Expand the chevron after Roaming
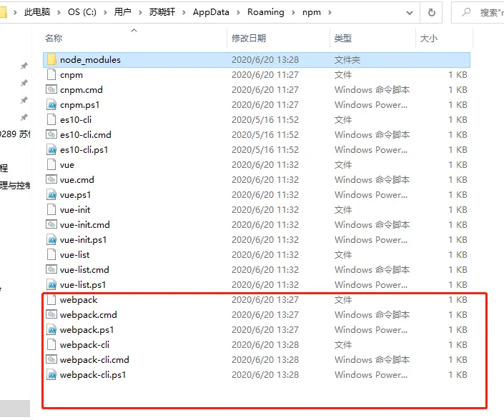This screenshot has width=504, height=420. click(293, 13)
